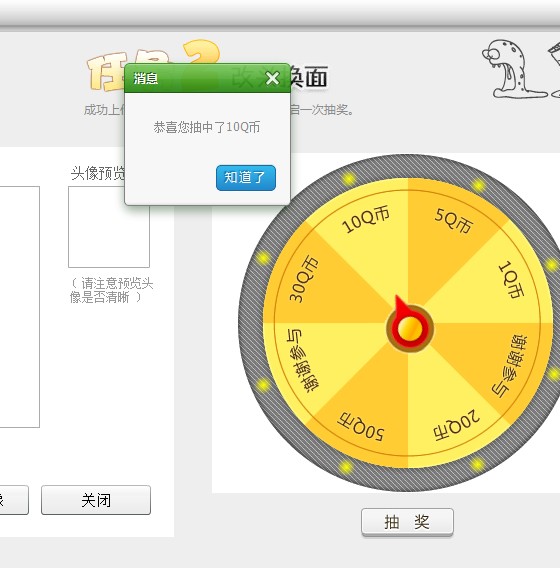Close the 消息 dialog with the X icon
This screenshot has height=568, width=560.
272,78
